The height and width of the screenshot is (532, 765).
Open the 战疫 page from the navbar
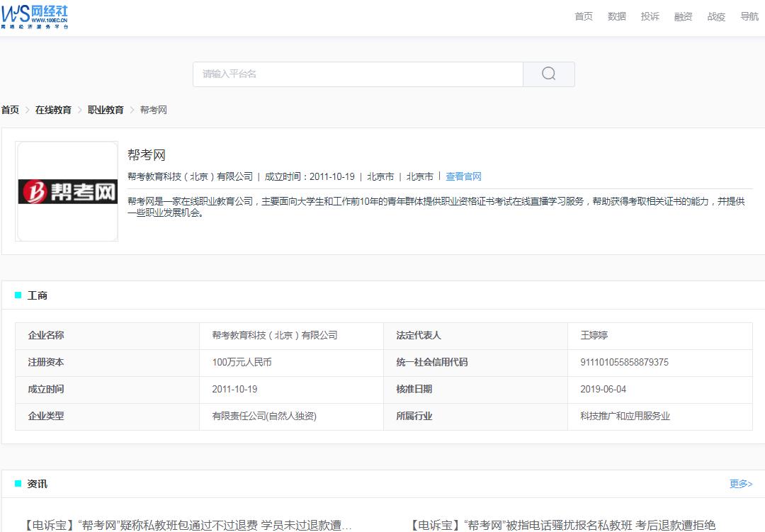(x=715, y=16)
